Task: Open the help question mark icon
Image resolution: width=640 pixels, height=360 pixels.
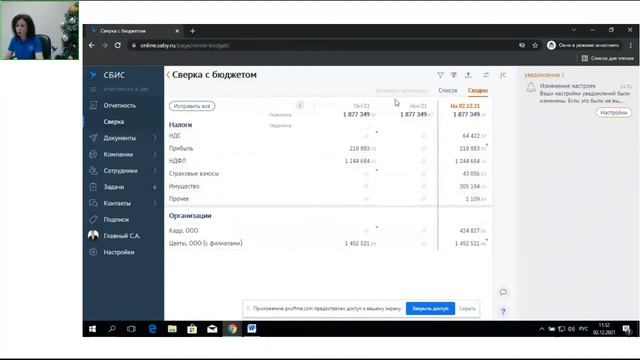Action: (503, 311)
